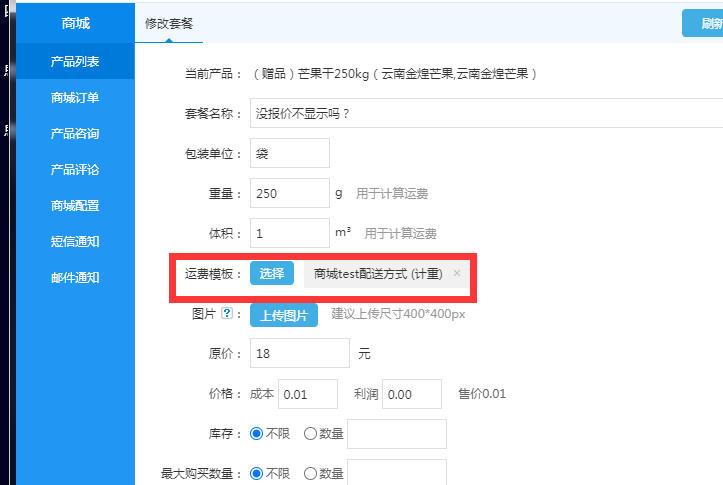Select 数量 radio for 库存
723x485 pixels.
point(310,434)
